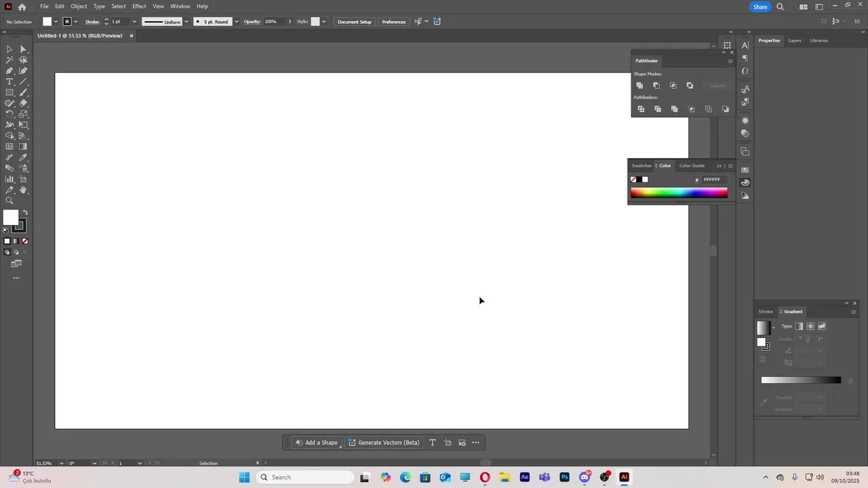This screenshot has width=868, height=488.
Task: Open stroke color dropdown in control bar
Action: (75, 22)
